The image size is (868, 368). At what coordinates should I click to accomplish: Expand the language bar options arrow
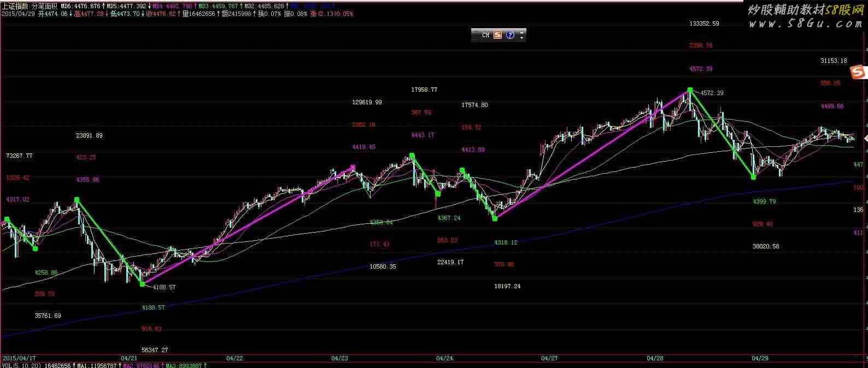[521, 35]
